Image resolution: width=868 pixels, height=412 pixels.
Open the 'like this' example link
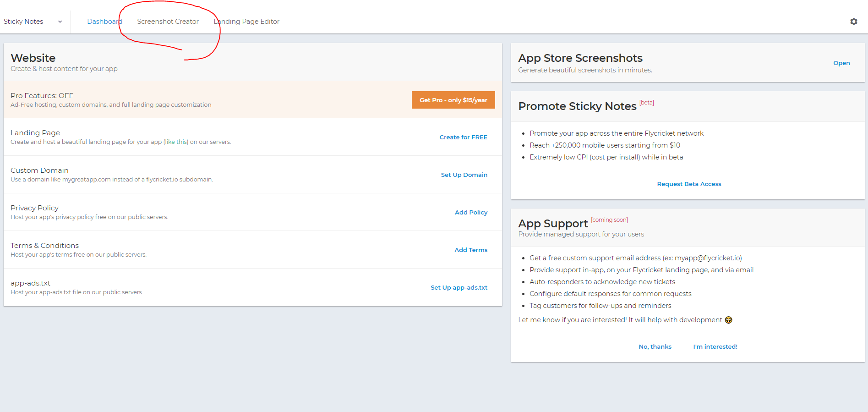click(176, 142)
